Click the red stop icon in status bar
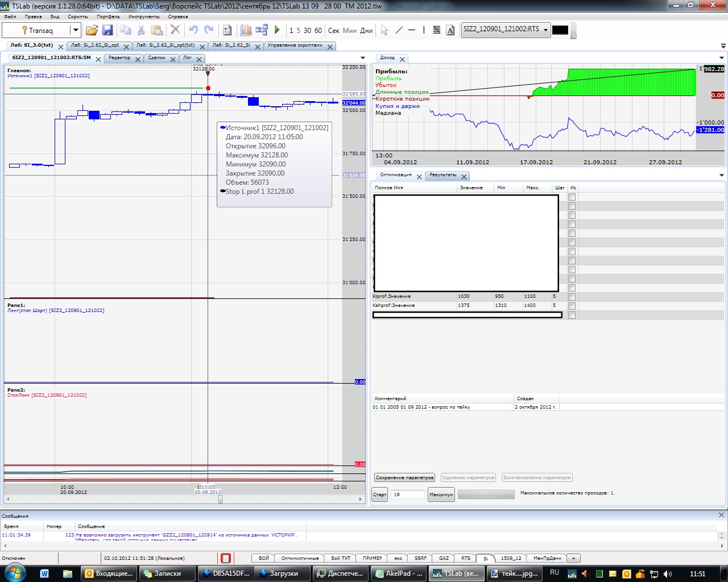Screen dimensions: 728x582 click(226, 558)
